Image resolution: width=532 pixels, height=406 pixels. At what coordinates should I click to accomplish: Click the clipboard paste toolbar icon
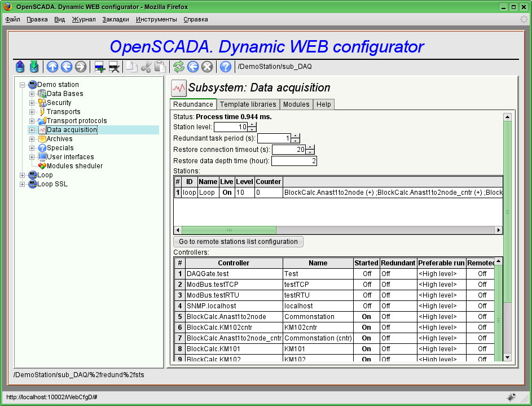(160, 67)
